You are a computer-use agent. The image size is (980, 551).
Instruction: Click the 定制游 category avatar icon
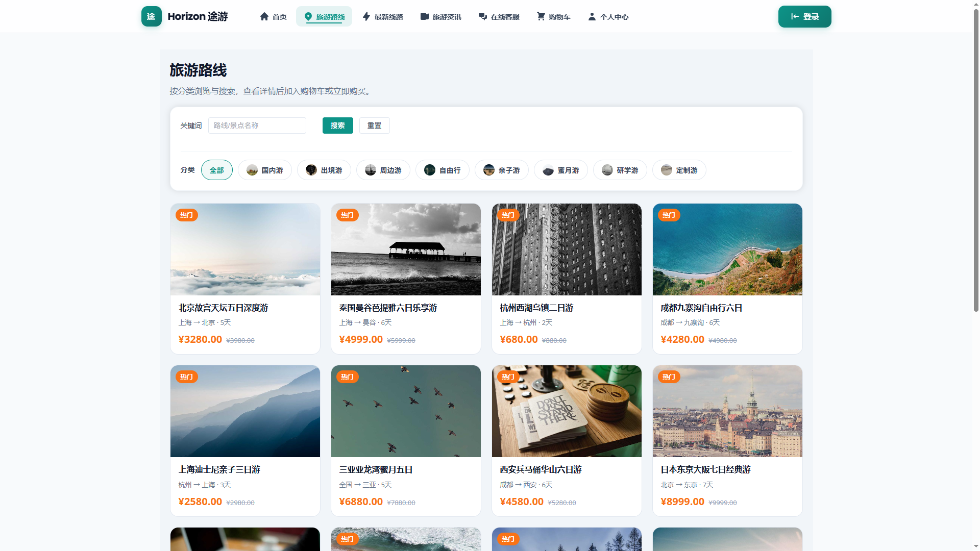coord(667,170)
